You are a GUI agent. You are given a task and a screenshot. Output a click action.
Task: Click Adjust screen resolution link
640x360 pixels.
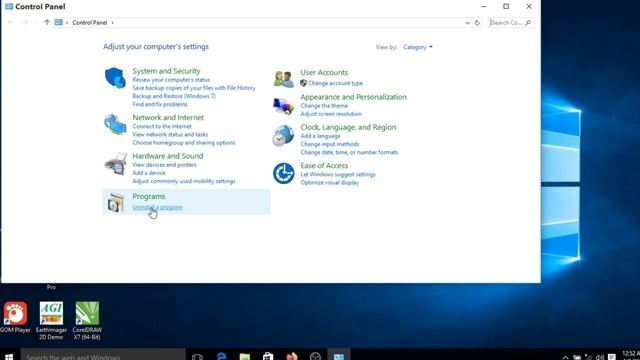click(x=331, y=114)
